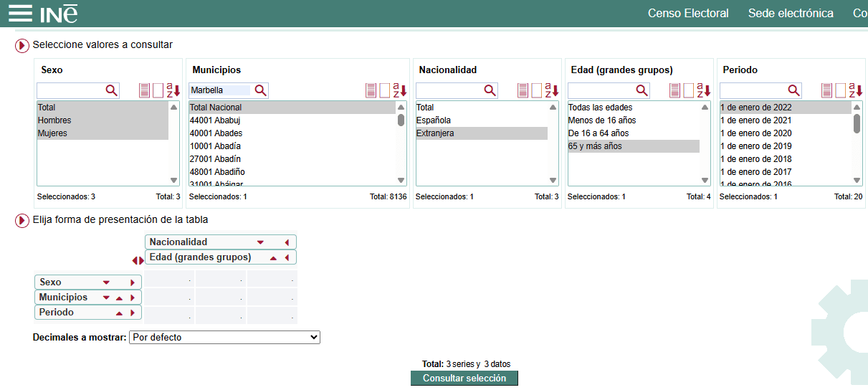The width and height of the screenshot is (868, 390).
Task: Deselect all values icon in Nacionalidad panel
Action: tap(536, 90)
